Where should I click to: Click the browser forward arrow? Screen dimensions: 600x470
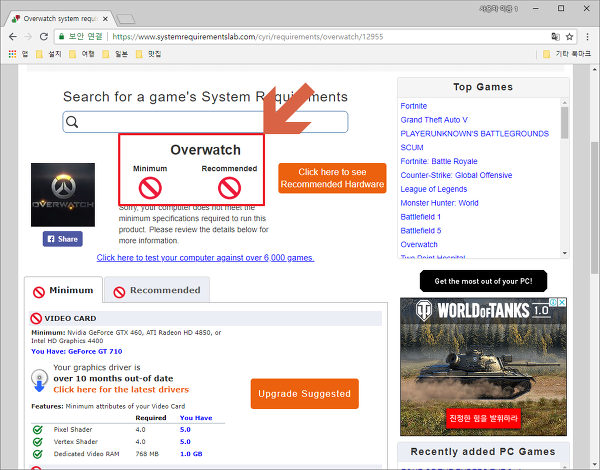click(28, 37)
